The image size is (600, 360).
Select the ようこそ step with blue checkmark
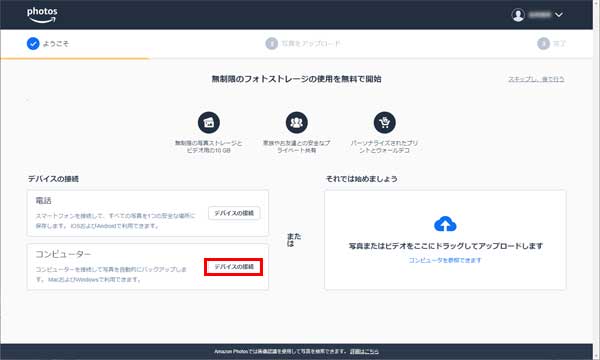click(48, 44)
